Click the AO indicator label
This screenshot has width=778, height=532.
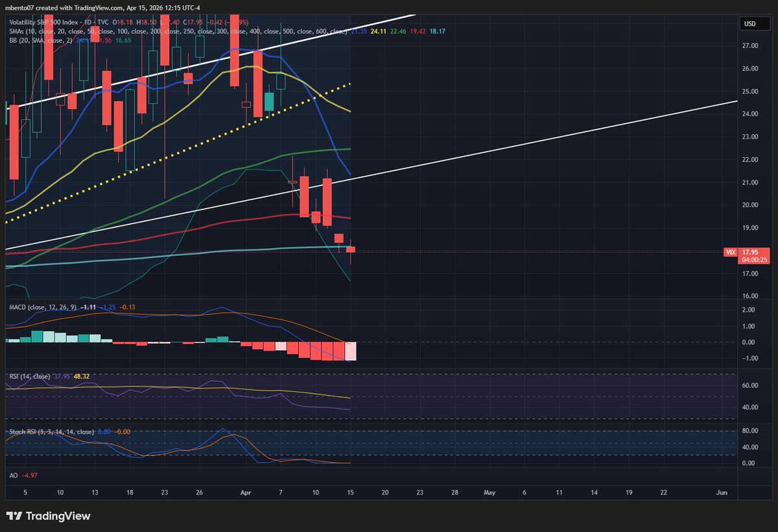click(12, 475)
